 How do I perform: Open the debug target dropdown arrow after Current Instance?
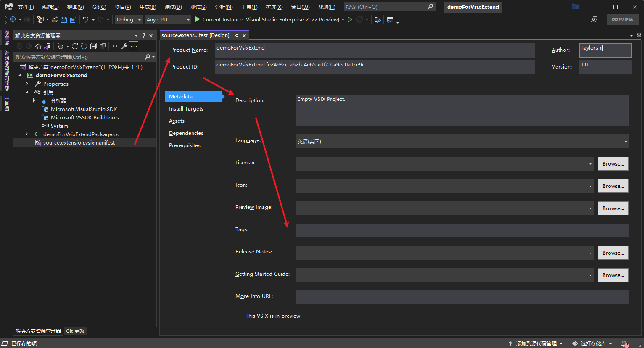(343, 19)
